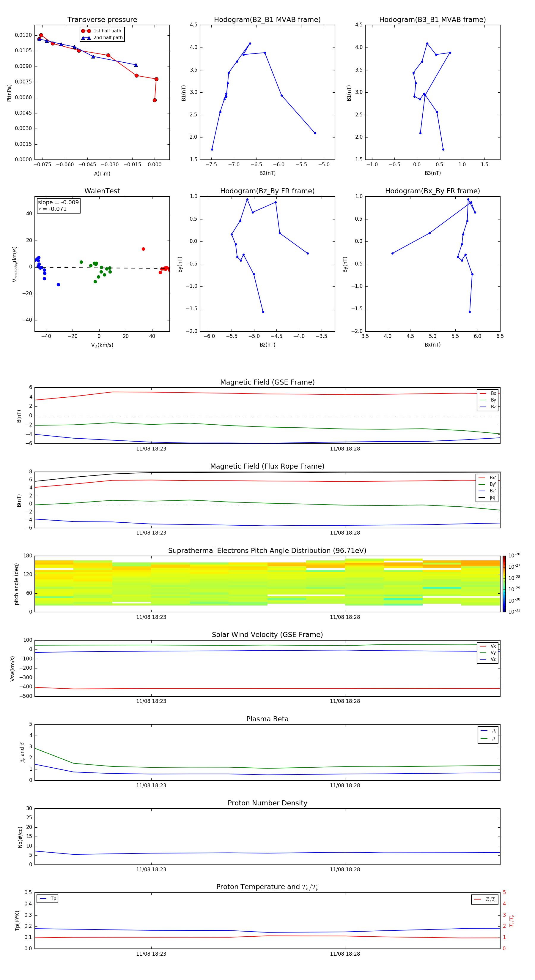Click the lowest red circle in Transverse pressure

(155, 100)
